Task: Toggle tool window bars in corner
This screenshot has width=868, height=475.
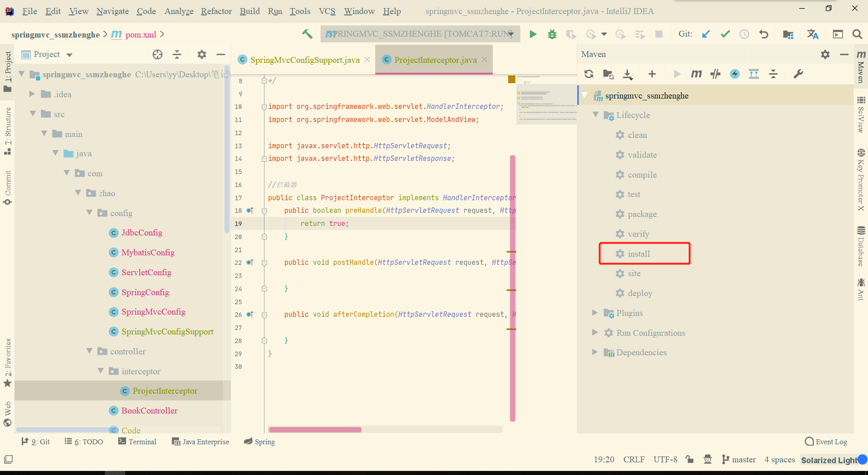Action: [8, 460]
